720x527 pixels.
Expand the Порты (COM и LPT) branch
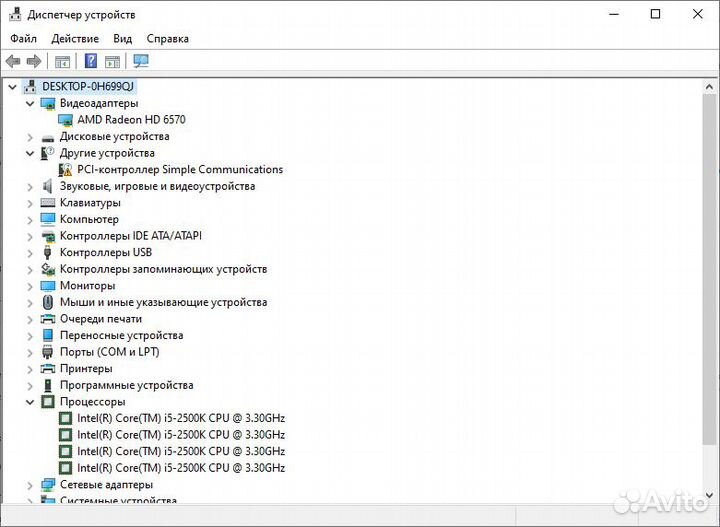point(30,353)
